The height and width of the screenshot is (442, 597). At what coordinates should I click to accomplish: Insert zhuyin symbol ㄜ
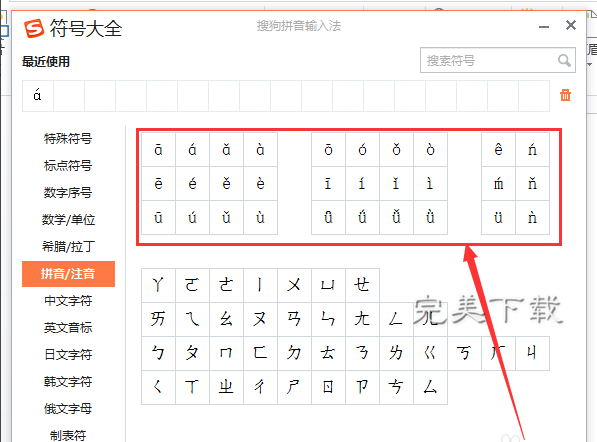tap(226, 285)
